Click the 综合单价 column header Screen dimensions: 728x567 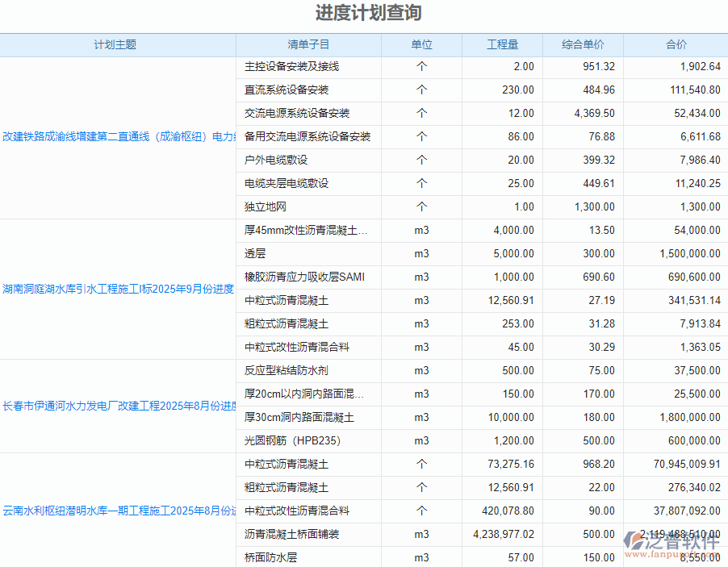click(x=582, y=45)
